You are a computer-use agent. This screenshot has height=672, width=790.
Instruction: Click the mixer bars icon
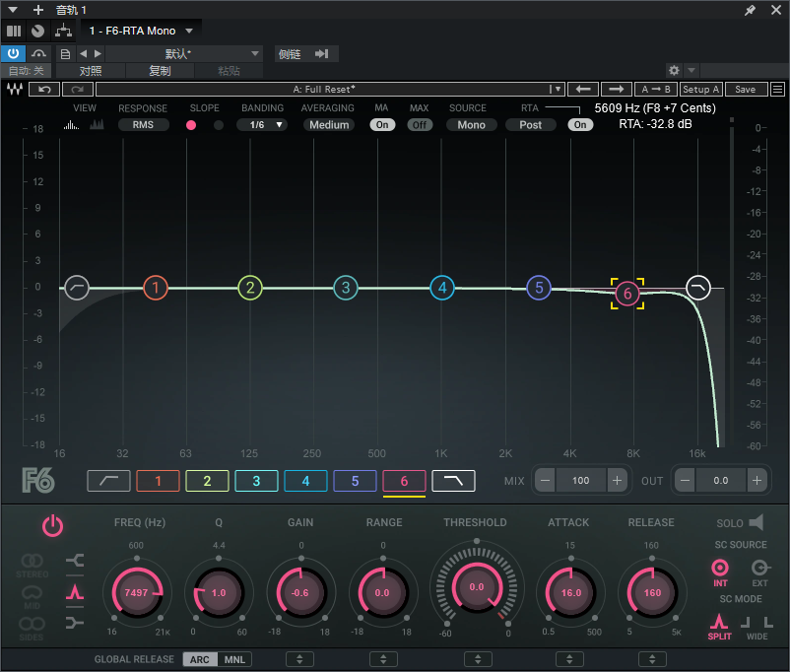pyautogui.click(x=14, y=32)
